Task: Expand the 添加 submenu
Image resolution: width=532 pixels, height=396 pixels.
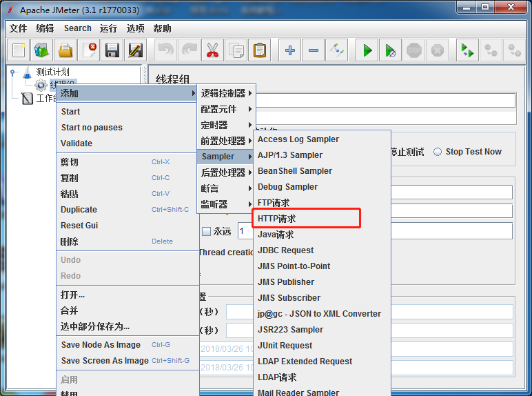Action: 127,93
